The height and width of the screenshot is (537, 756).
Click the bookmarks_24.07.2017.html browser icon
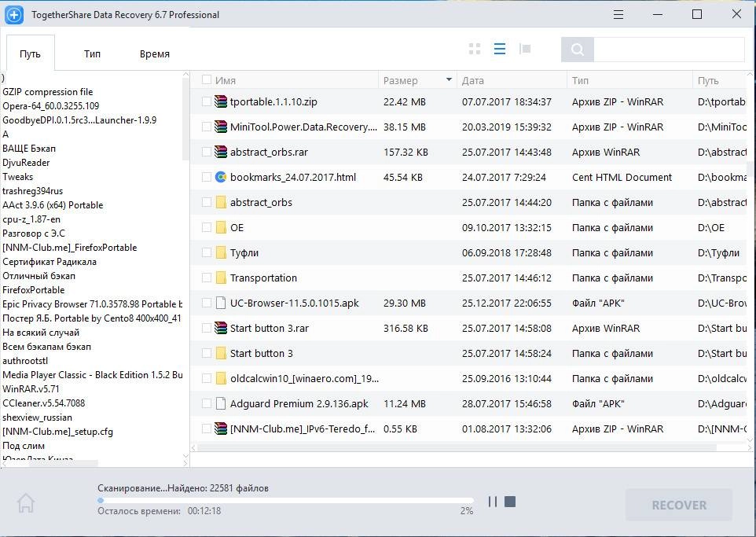[x=221, y=177]
